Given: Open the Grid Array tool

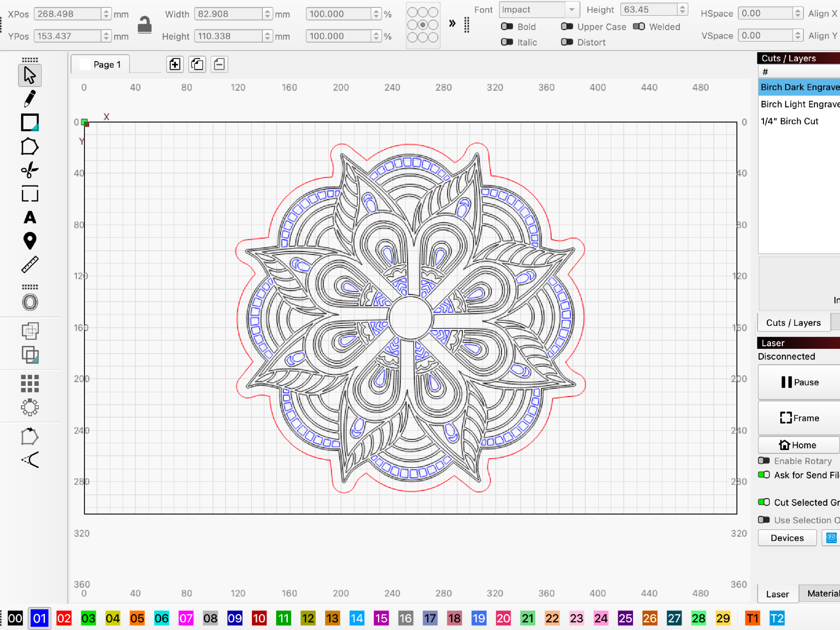Looking at the screenshot, I should pyautogui.click(x=30, y=384).
